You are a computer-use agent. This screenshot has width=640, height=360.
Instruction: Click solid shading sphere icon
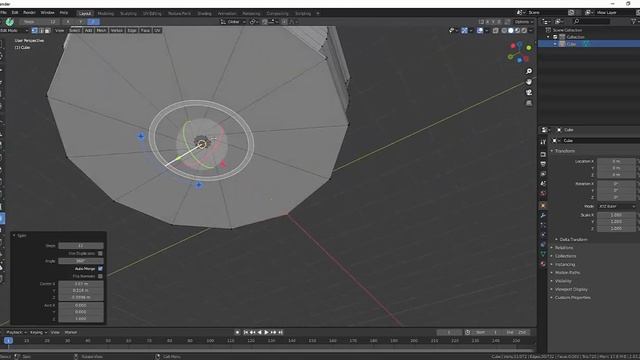[511, 31]
